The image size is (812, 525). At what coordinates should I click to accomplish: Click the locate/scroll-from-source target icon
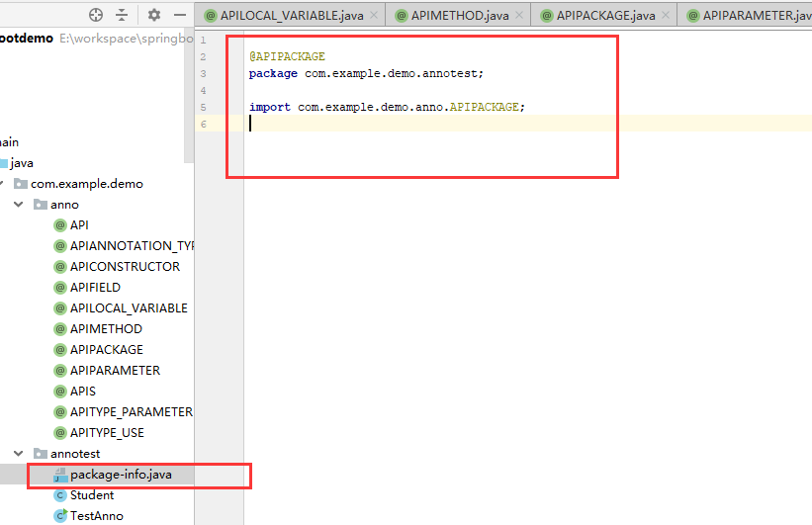[x=96, y=15]
